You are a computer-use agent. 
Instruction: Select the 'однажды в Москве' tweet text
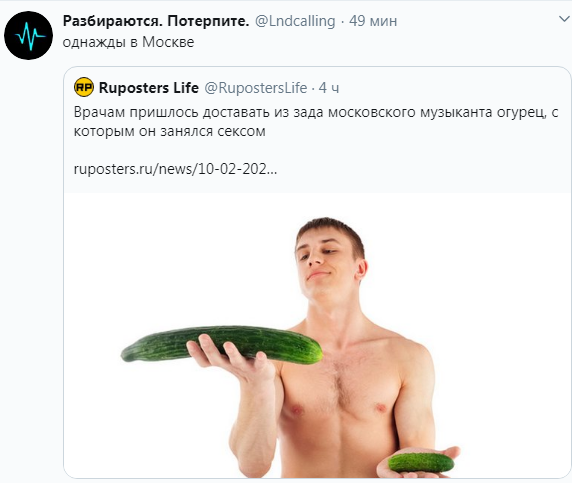128,42
